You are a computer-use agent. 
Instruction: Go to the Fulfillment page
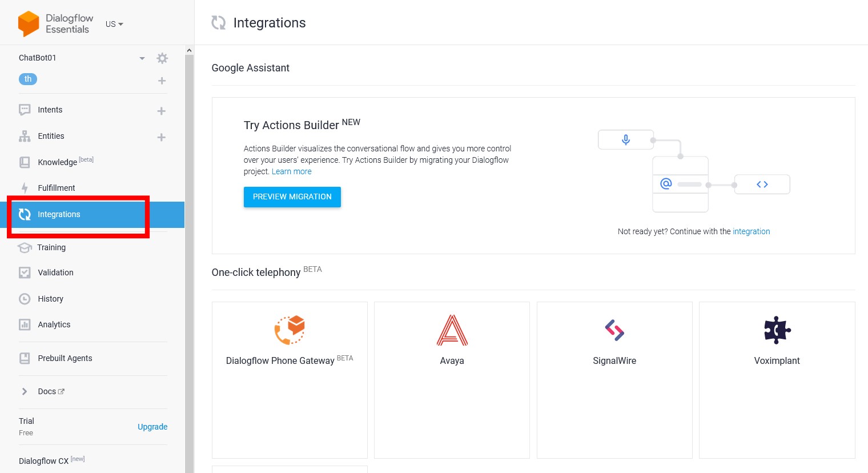pos(57,188)
